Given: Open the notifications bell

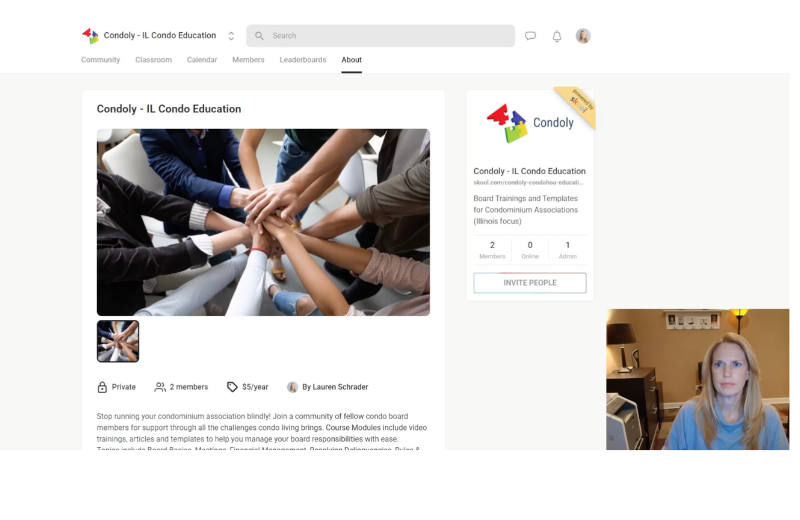Looking at the screenshot, I should point(557,36).
